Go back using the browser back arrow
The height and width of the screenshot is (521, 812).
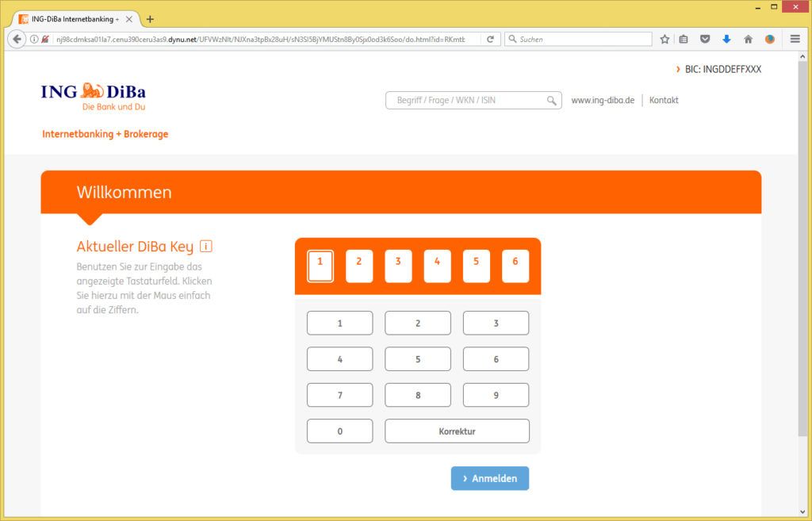pos(17,39)
